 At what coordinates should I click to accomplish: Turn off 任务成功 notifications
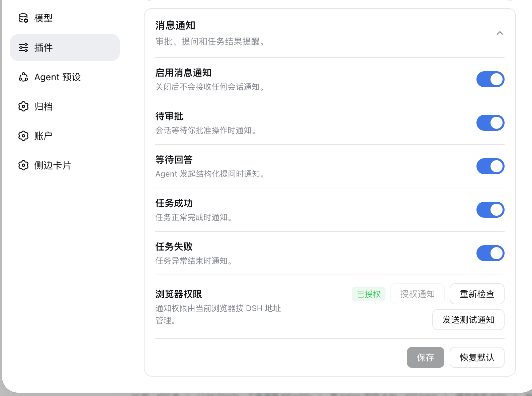pos(490,210)
